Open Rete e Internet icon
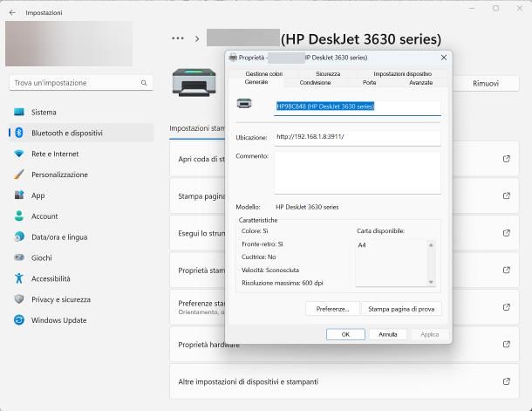532x411 pixels. pos(19,154)
